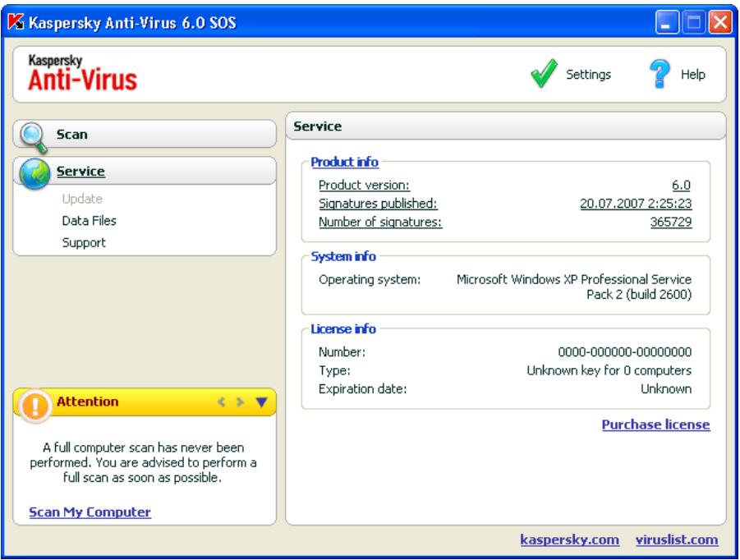Click the 'Microsoft Windows XP Professional Service' text
This screenshot has width=740, height=560.
click(574, 279)
